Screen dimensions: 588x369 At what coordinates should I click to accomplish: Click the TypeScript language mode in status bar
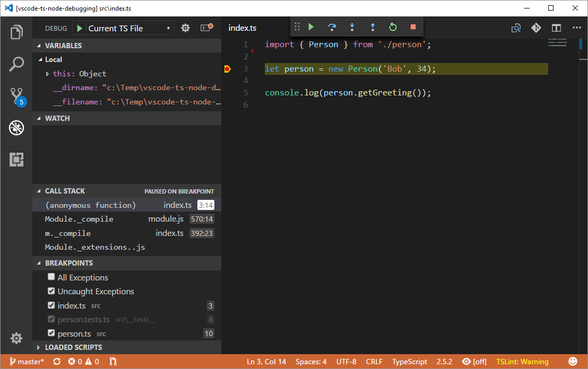coord(409,362)
